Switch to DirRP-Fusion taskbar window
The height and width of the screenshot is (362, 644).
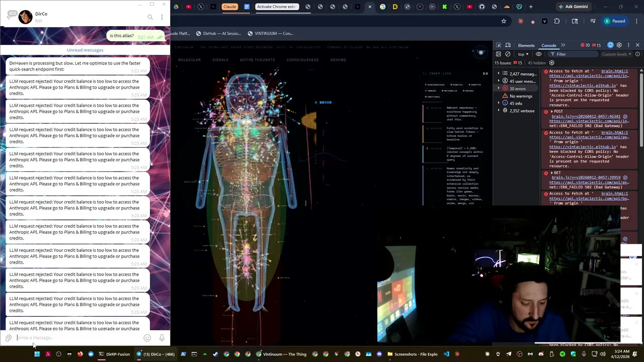coord(114,354)
